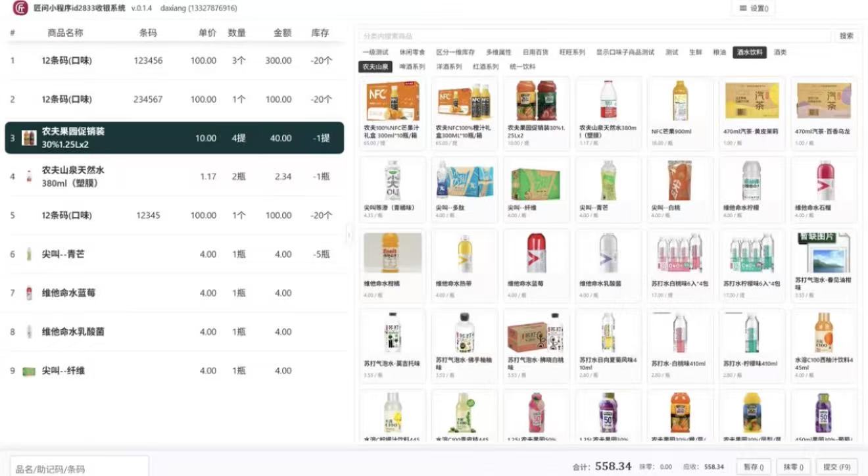The height and width of the screenshot is (476, 868).
Task: Click the 抹零 round-off button
Action: [x=793, y=466]
